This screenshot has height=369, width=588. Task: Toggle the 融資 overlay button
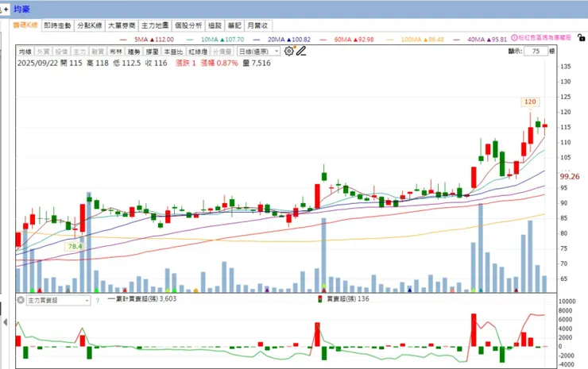point(98,52)
